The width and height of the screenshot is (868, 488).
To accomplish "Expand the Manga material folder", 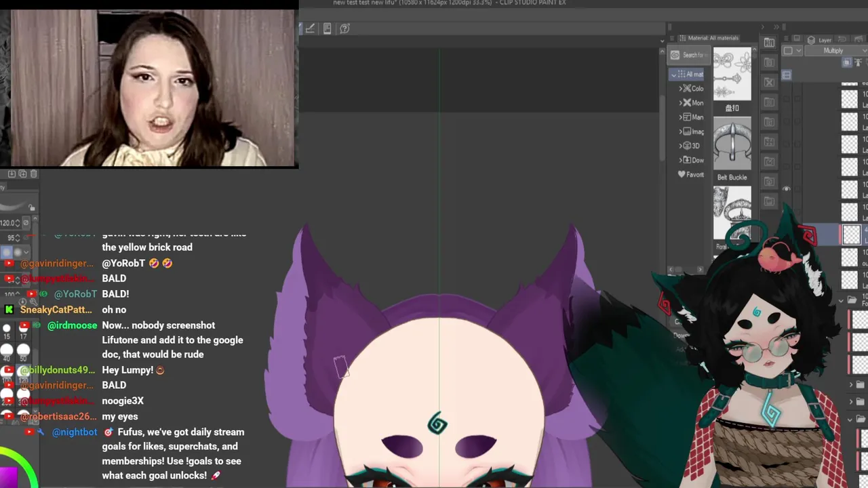I will [x=680, y=117].
